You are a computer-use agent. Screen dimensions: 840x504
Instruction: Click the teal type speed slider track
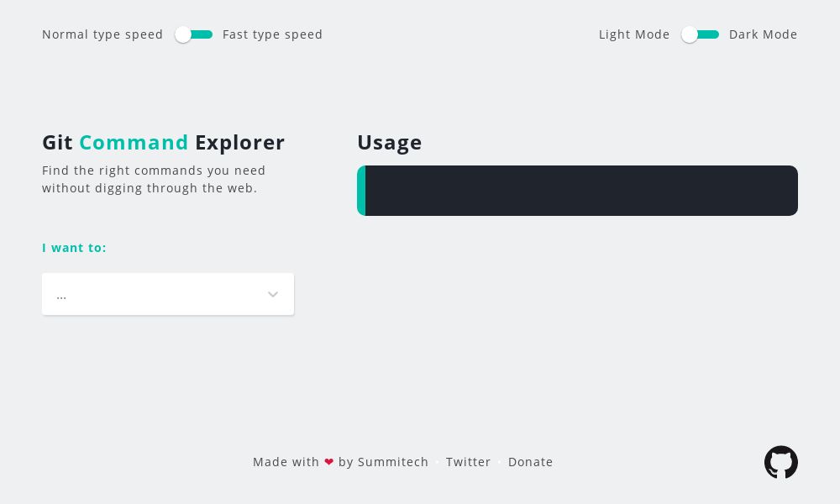[202, 34]
